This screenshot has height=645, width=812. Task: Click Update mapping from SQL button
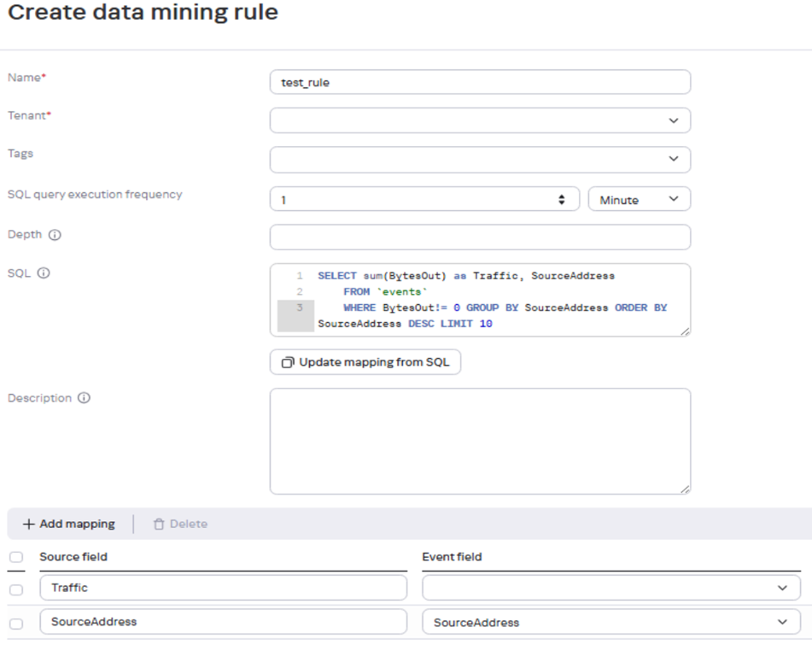click(365, 362)
